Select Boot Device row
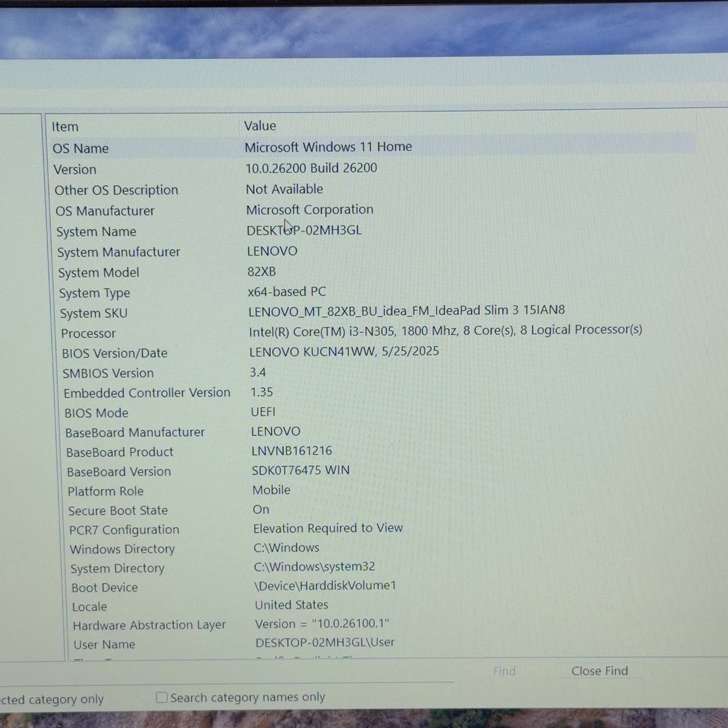Screen dimensions: 728x728 click(104, 587)
